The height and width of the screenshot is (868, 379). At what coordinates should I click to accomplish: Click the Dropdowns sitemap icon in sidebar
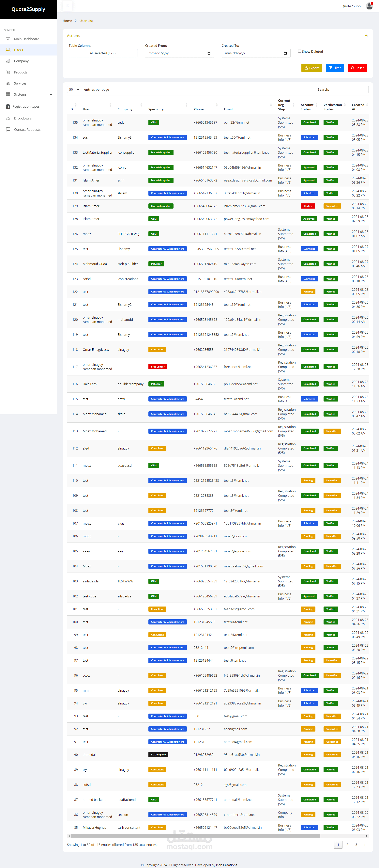(x=8, y=118)
